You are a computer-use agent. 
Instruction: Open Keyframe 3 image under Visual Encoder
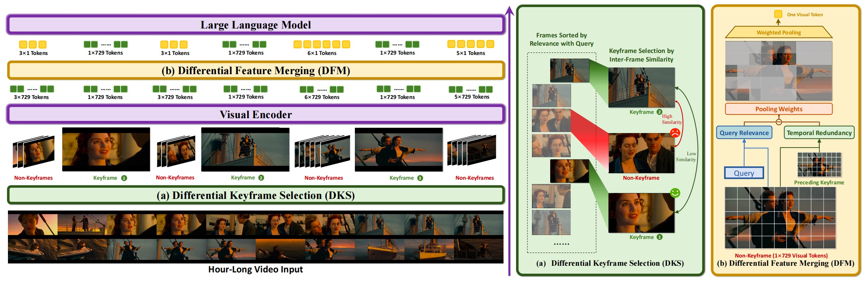(399, 150)
